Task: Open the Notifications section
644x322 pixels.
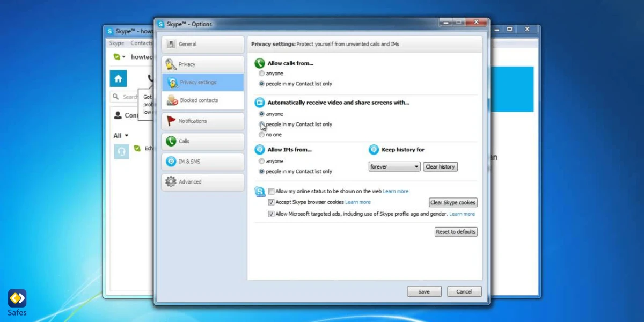Action: point(203,121)
